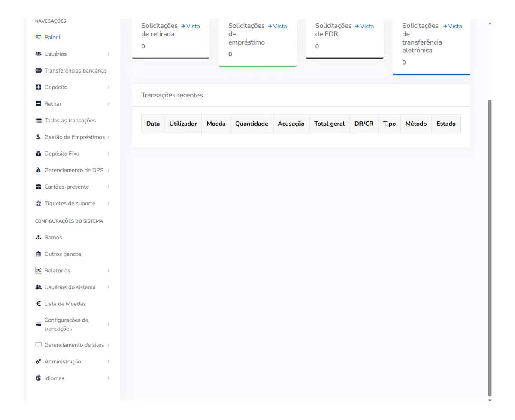Click the Outros bancos building icon

tap(38, 254)
